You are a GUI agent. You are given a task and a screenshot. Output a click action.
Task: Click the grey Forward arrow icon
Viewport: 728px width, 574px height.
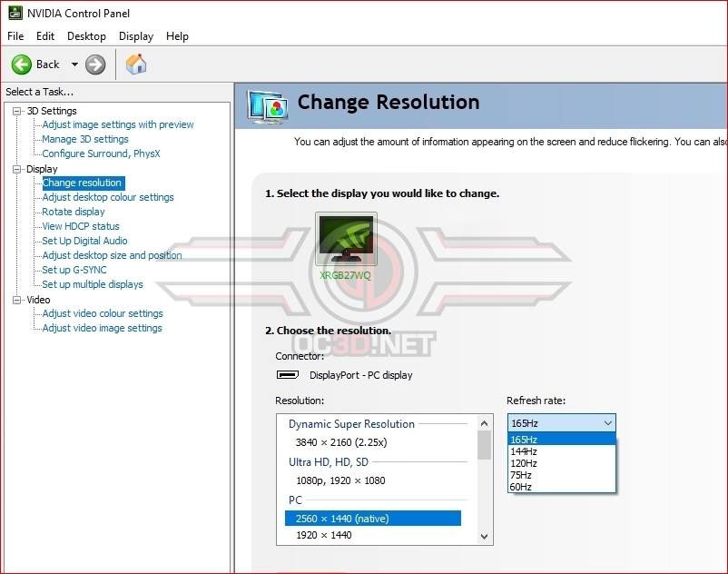pyautogui.click(x=95, y=64)
